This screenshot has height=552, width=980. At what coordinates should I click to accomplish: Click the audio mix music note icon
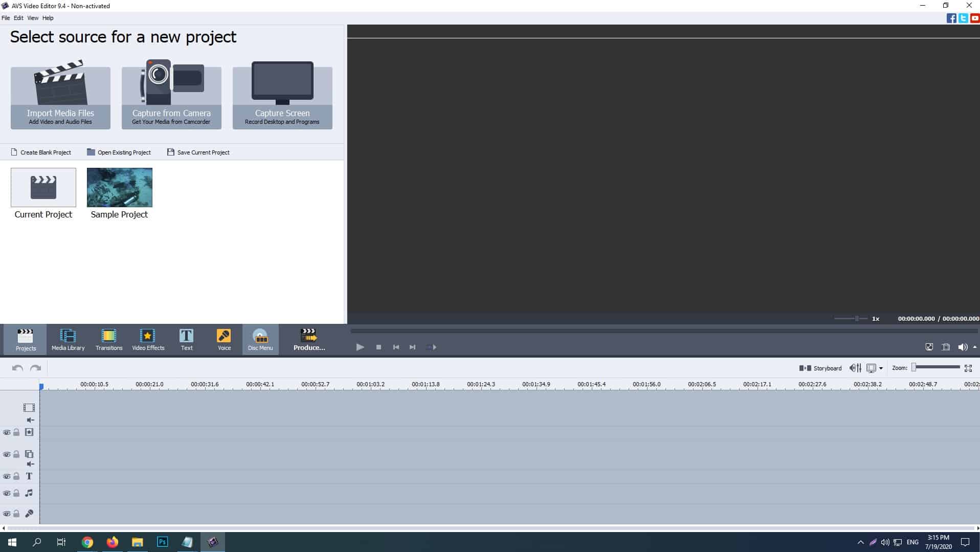[x=29, y=493]
